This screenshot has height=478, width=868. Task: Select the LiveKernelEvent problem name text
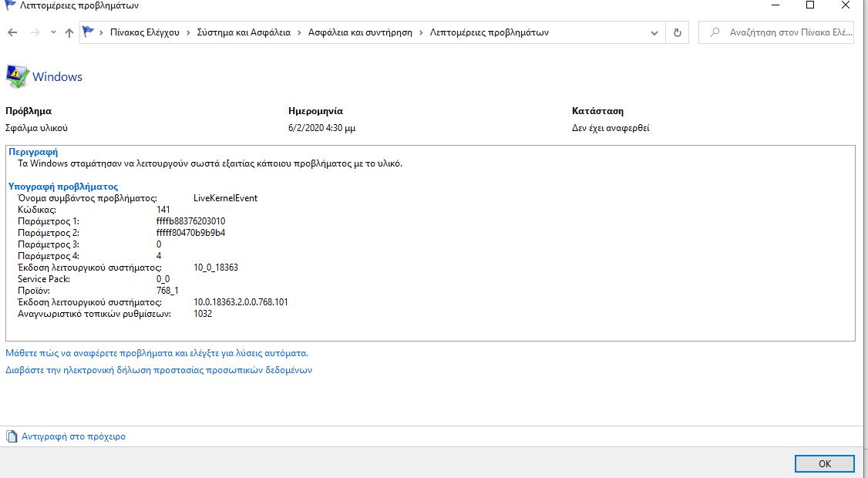tap(225, 197)
